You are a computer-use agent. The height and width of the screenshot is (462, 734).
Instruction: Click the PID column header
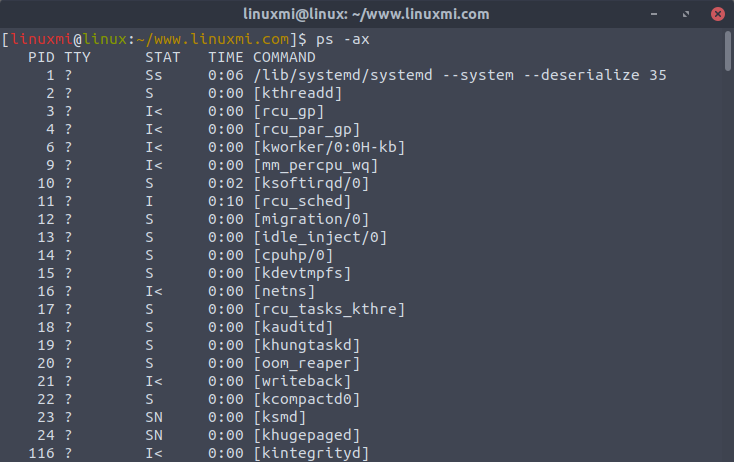pos(41,57)
